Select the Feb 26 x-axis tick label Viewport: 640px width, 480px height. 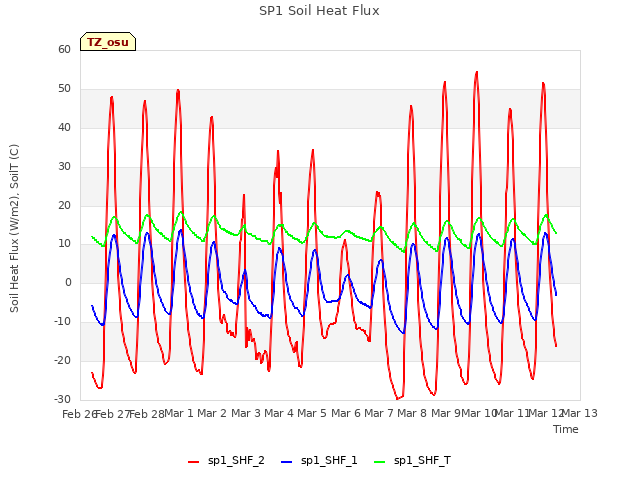click(x=80, y=414)
